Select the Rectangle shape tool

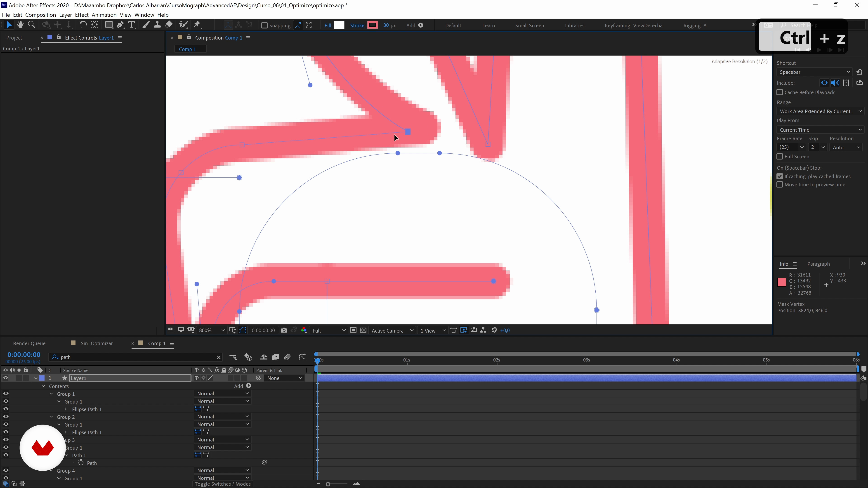(108, 25)
